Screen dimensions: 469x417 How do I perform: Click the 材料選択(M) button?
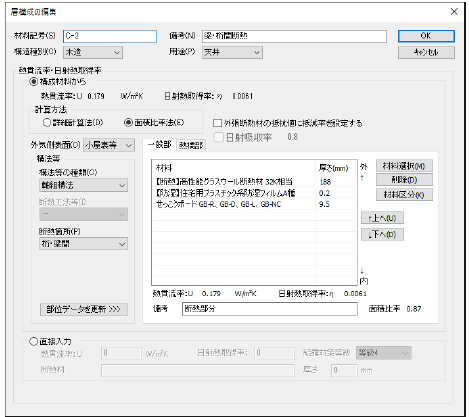coord(404,166)
